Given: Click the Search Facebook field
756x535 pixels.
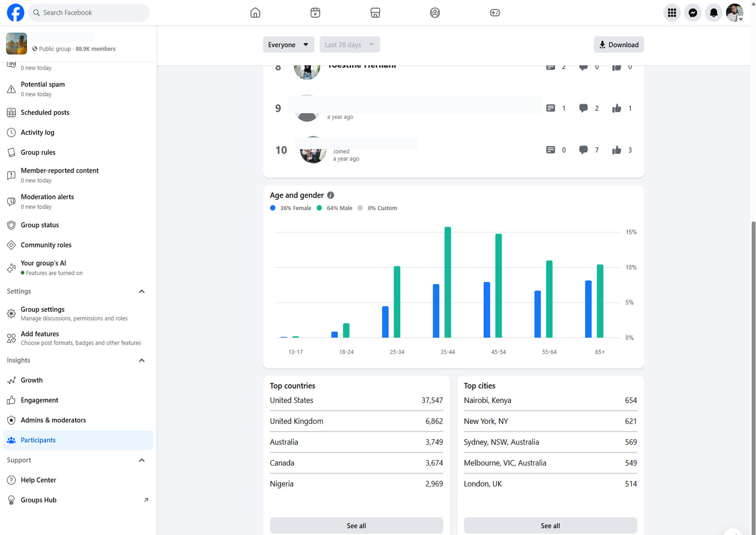Looking at the screenshot, I should pyautogui.click(x=89, y=13).
